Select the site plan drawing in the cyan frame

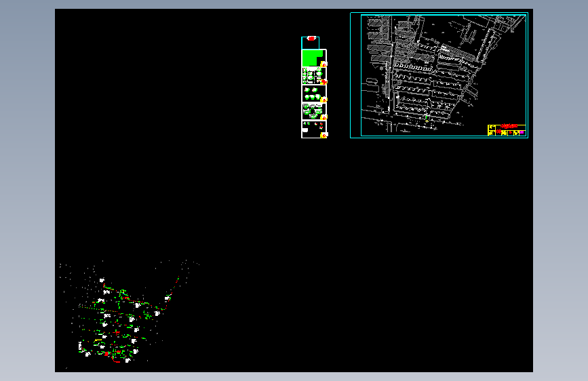[x=439, y=75]
